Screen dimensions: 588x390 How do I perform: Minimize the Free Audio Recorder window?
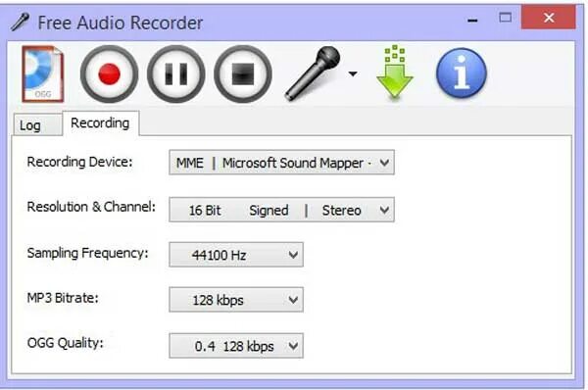pyautogui.click(x=472, y=21)
